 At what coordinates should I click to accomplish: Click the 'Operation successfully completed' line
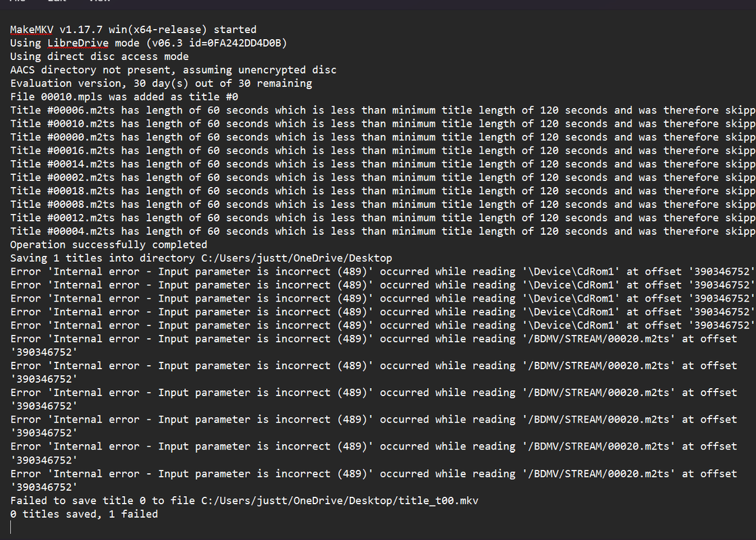109,246
